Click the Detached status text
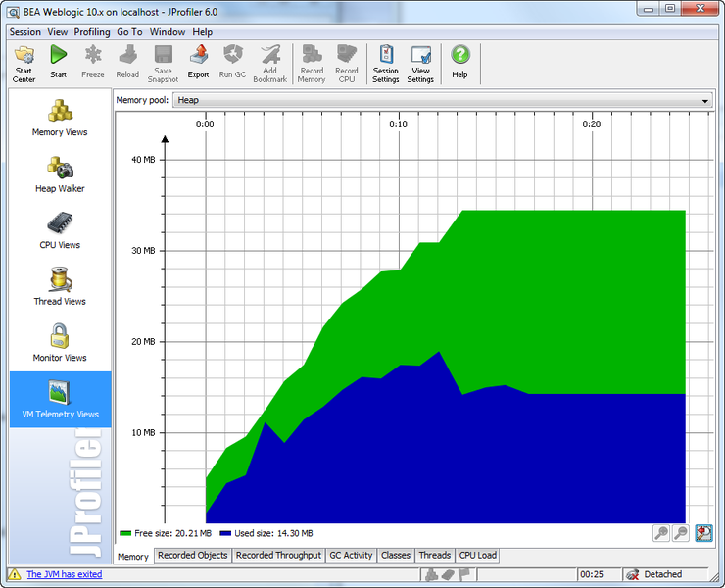Viewport: 725px width, 588px height. tap(663, 574)
